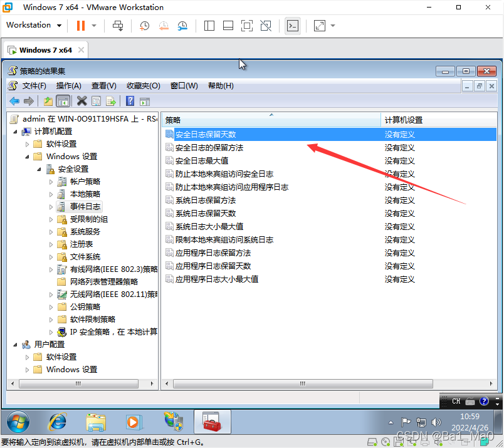Open the help toolbar icon
Viewport: 504px width, 448px height.
pyautogui.click(x=130, y=102)
